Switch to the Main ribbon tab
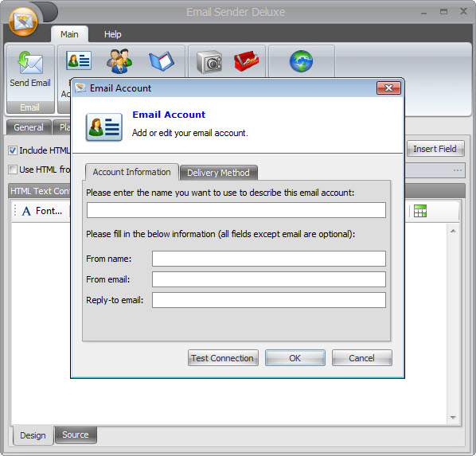The image size is (476, 456). tap(69, 34)
